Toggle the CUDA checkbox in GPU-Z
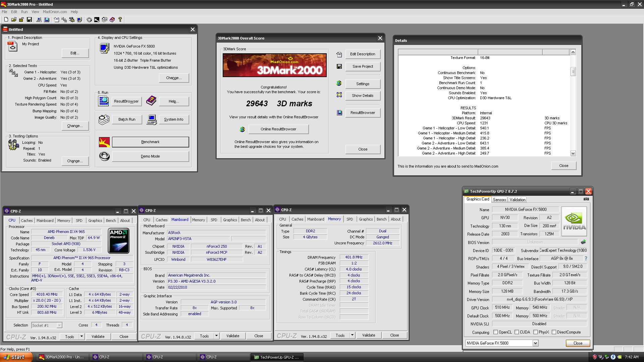This screenshot has width=644, height=362. (x=517, y=332)
